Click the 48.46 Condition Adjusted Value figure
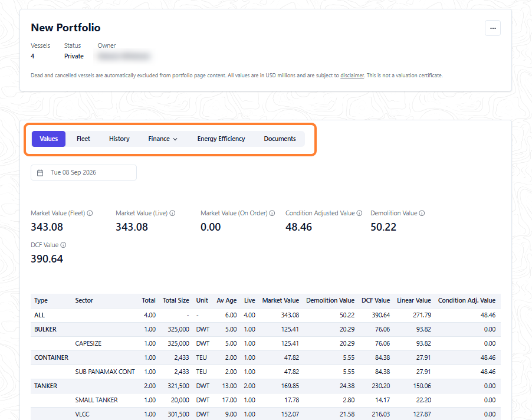 coord(298,227)
